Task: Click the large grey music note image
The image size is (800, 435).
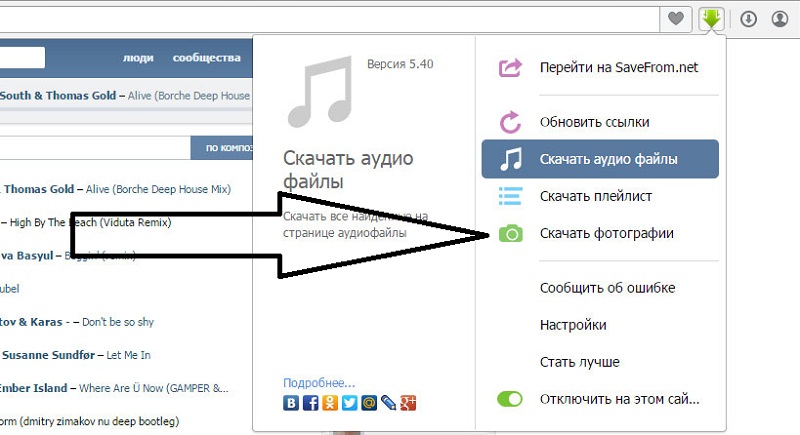Action: click(x=320, y=92)
